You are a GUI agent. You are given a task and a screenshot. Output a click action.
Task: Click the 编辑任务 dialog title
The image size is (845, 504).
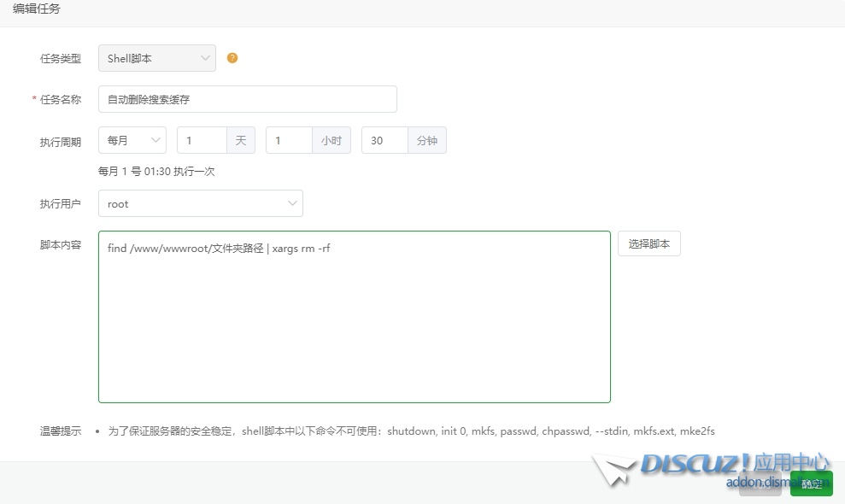coord(37,9)
